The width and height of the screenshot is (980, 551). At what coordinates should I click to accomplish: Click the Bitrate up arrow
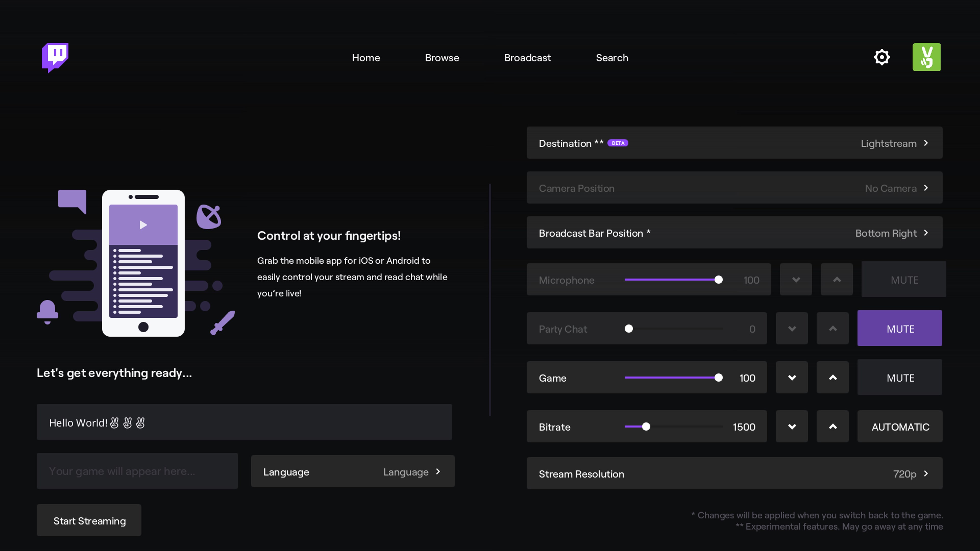832,426
